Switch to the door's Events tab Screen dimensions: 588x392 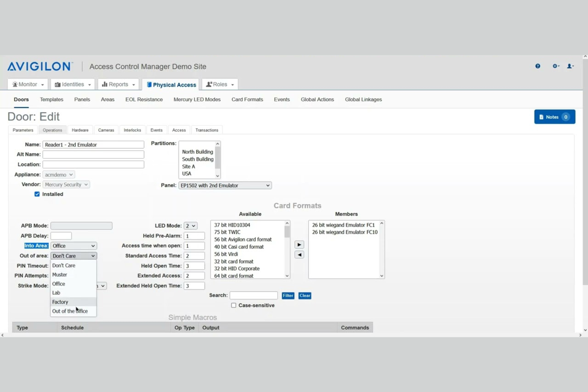point(157,130)
